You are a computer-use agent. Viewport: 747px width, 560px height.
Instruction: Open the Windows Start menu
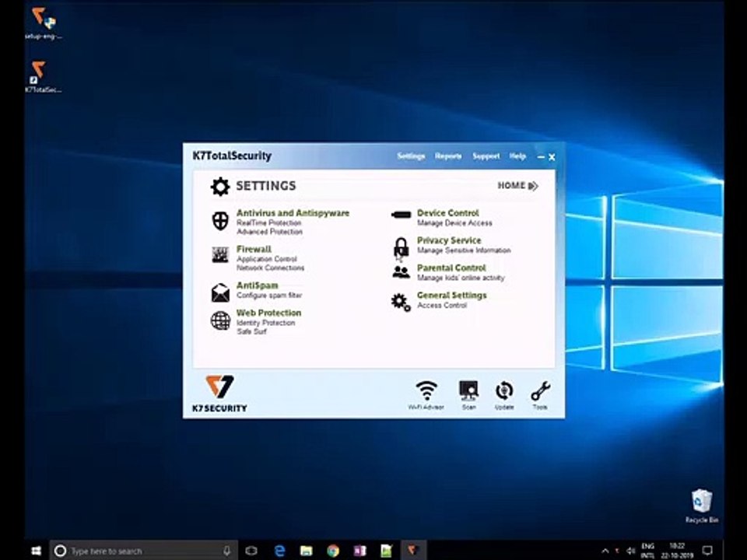click(x=37, y=551)
